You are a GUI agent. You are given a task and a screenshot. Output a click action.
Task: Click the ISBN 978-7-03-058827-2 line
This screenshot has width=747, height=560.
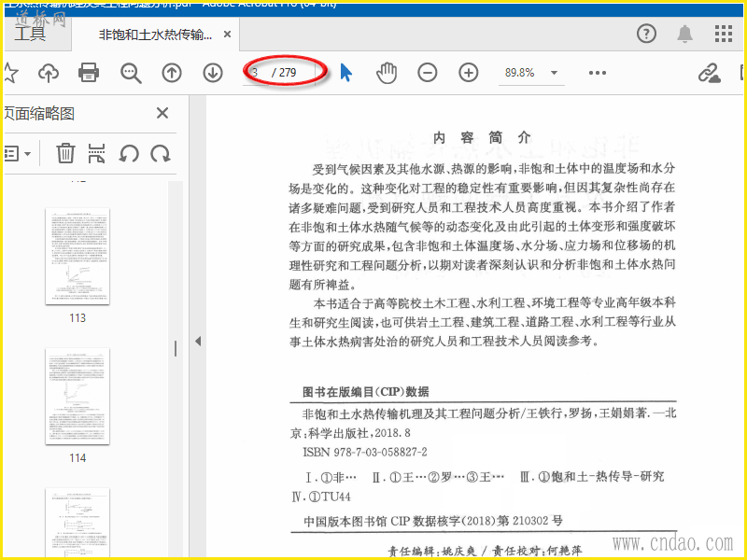[x=365, y=452]
